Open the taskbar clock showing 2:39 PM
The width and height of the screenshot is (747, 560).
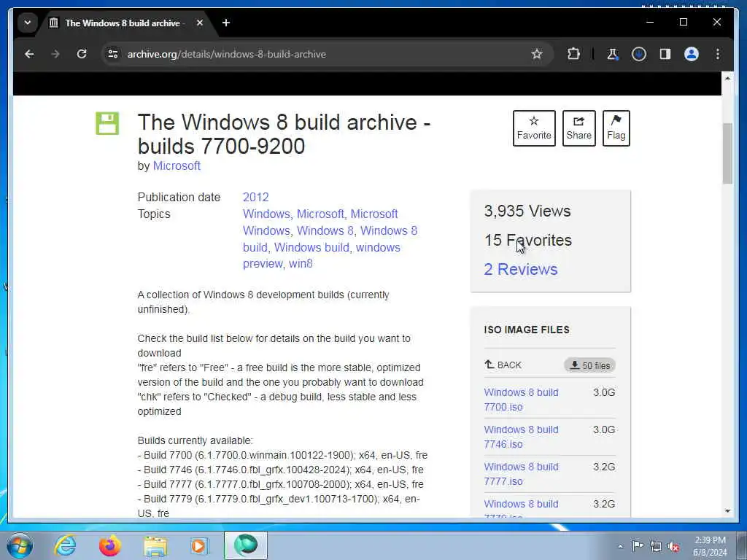pos(710,546)
